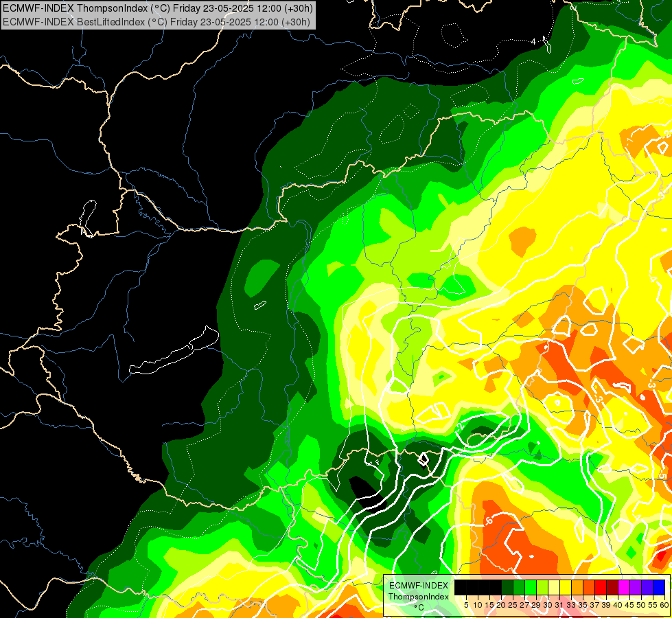Click the °C unit label in the legend

pyautogui.click(x=419, y=607)
